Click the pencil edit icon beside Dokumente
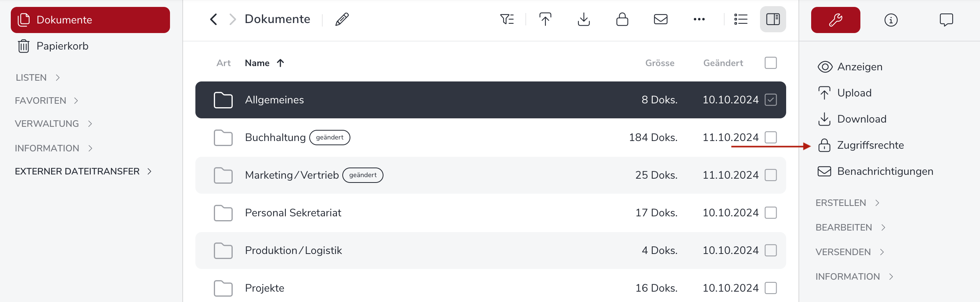Screen dimensions: 980x302 (342, 19)
